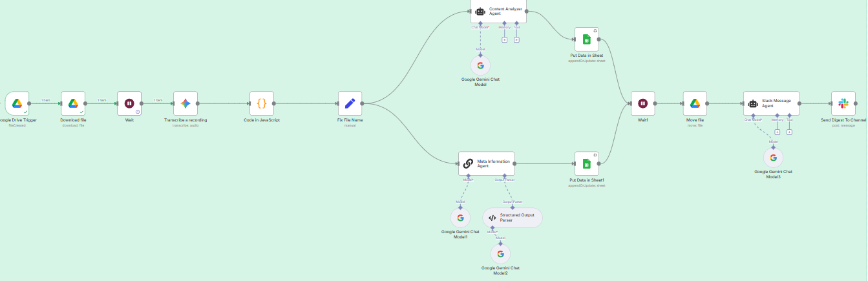The height and width of the screenshot is (281, 868).
Task: Click the Slack Message Agent Chat Model connector
Action: (754, 116)
